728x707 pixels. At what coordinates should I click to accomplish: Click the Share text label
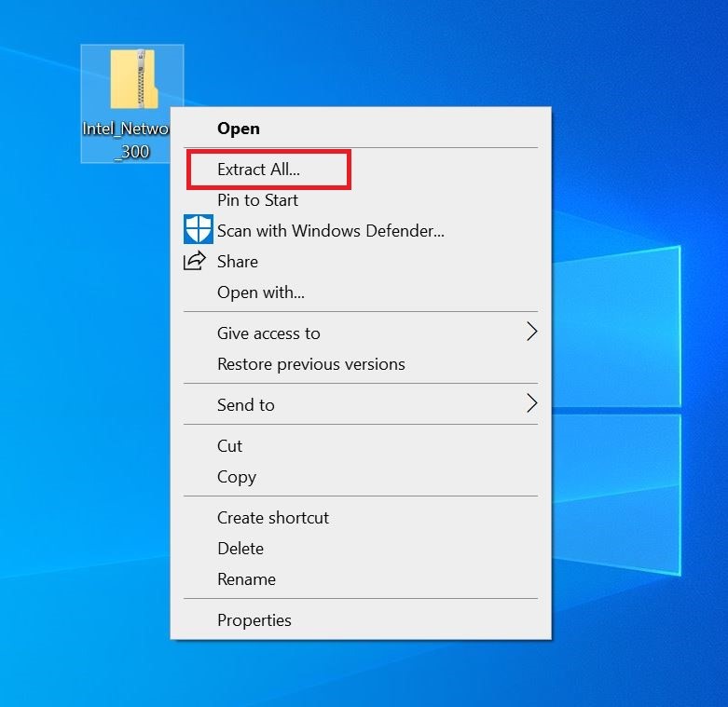pyautogui.click(x=238, y=262)
